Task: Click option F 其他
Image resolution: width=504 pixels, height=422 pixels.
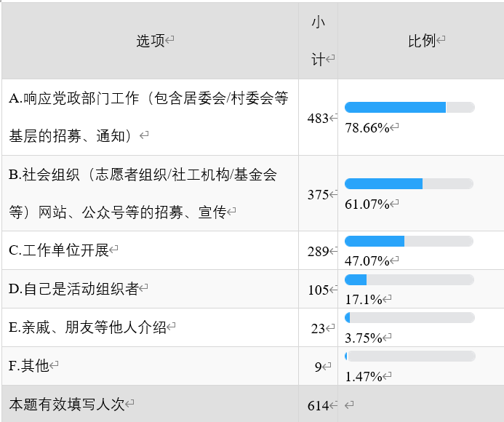Action: click(29, 366)
